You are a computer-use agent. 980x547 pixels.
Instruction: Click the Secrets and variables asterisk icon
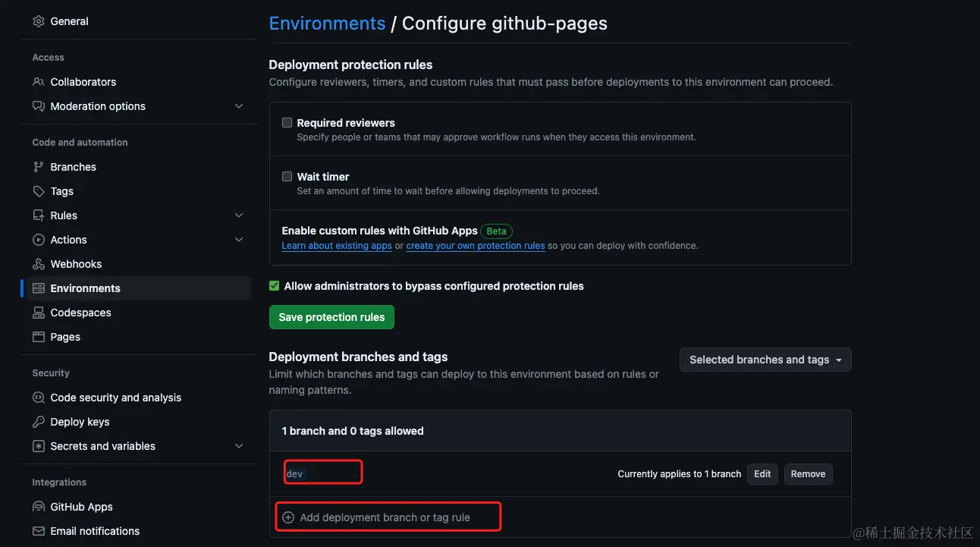click(39, 446)
